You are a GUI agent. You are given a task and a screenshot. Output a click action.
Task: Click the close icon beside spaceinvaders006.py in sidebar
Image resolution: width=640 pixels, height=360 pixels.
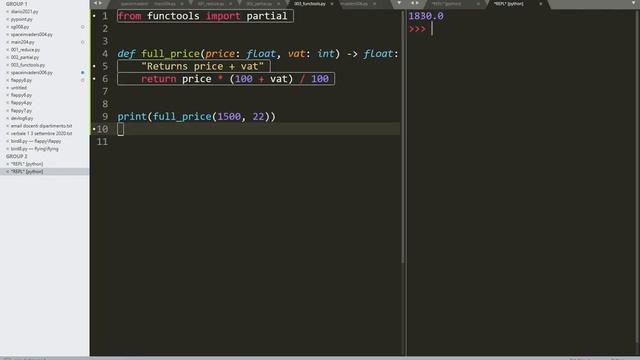(x=7, y=73)
